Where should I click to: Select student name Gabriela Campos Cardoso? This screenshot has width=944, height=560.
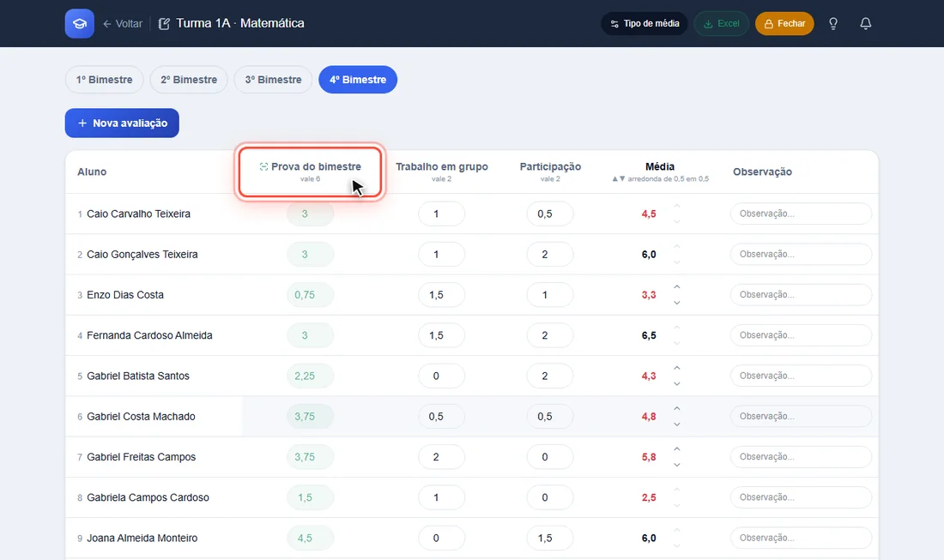click(148, 497)
